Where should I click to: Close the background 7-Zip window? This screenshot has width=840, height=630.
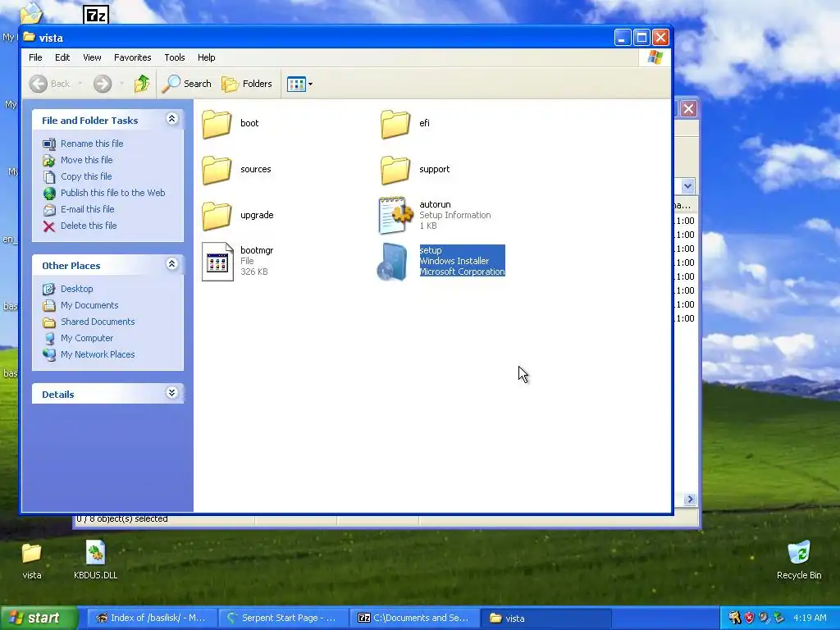[688, 109]
